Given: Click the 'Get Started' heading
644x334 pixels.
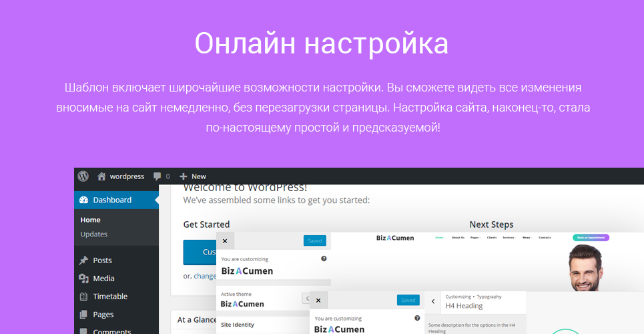Looking at the screenshot, I should coord(206,224).
